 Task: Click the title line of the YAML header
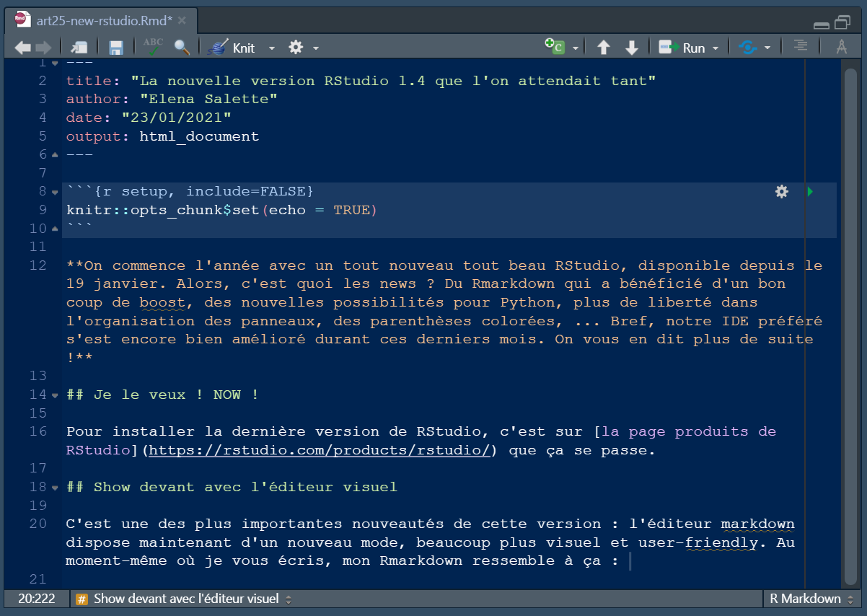click(x=361, y=81)
